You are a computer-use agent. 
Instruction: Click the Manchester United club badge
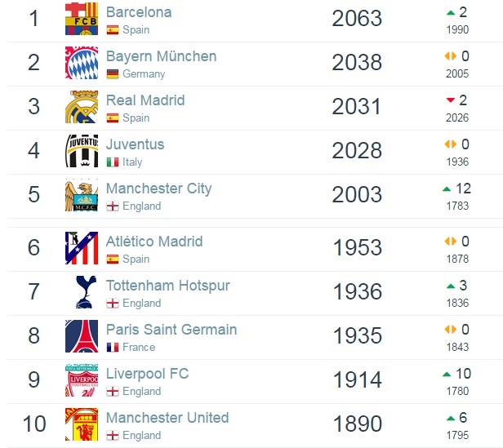(x=82, y=424)
